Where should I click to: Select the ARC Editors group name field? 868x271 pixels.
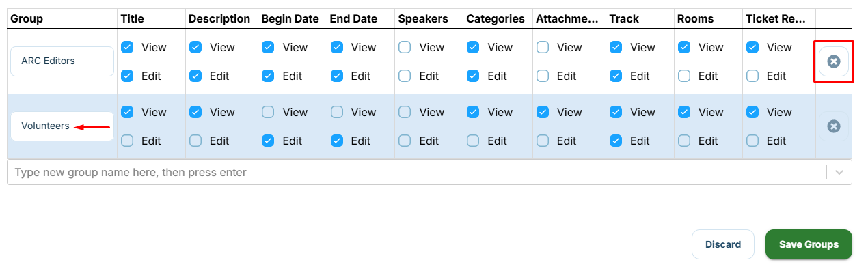(x=62, y=61)
